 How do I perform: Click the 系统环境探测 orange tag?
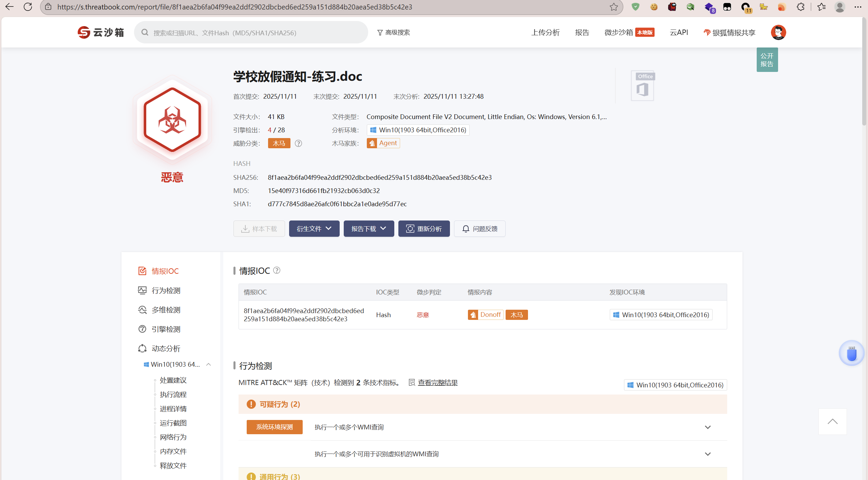(x=275, y=427)
